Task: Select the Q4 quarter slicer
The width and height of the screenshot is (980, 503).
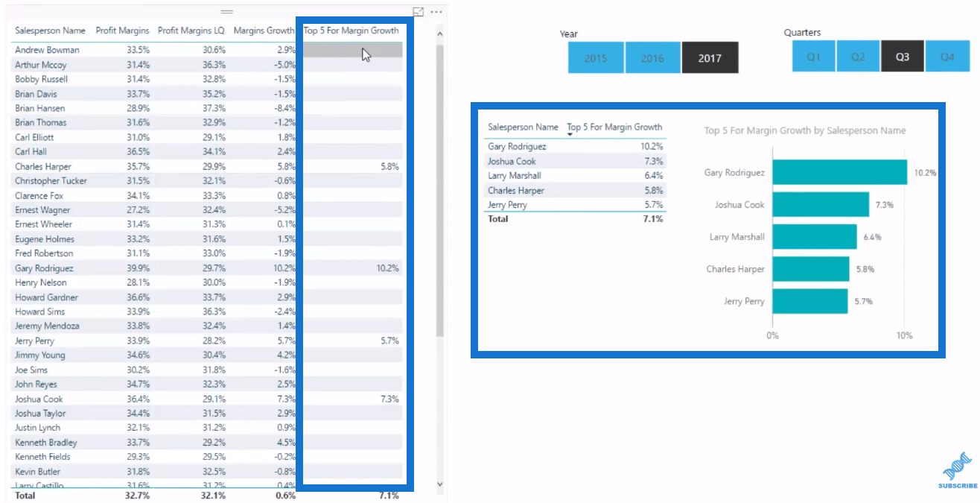Action: (x=947, y=57)
